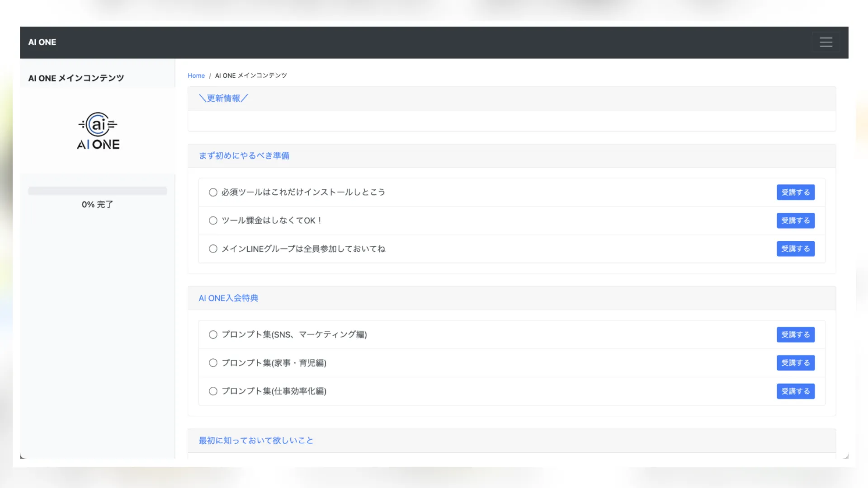The height and width of the screenshot is (488, 868).
Task: Click 受講する for プロンプト集(家事・育児編)
Action: coord(796,363)
